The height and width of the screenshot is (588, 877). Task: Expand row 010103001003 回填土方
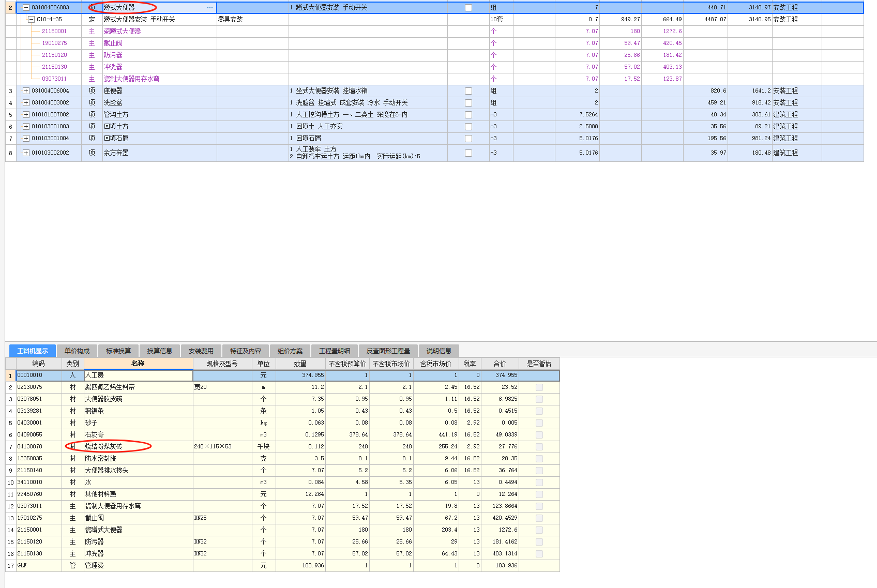26,127
